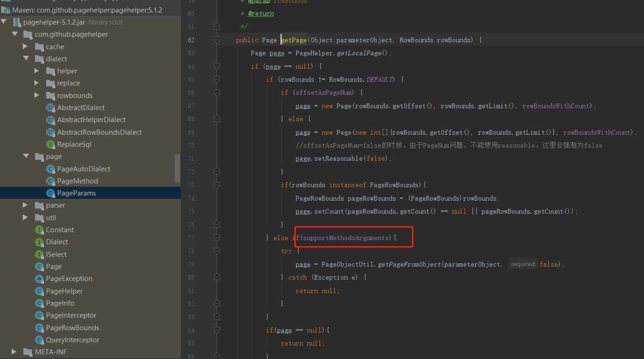This screenshot has width=644, height=359.
Task: Select the QueryInterceptor class icon
Action: [39, 340]
